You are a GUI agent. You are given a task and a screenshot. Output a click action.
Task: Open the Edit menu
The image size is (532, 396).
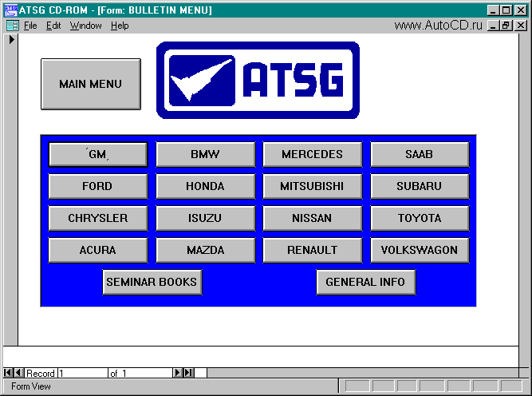click(53, 26)
